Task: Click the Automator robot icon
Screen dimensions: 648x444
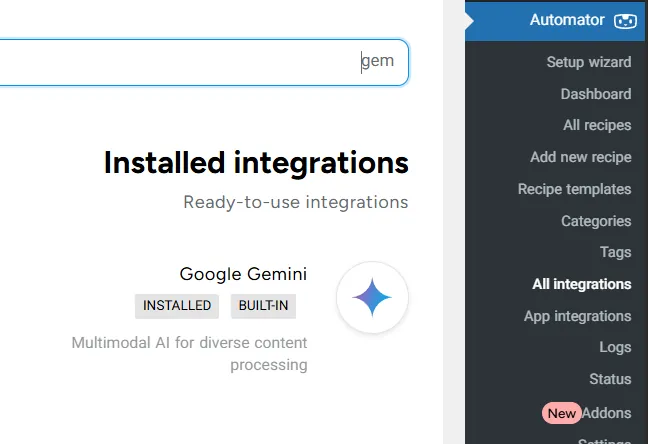Action: click(x=624, y=20)
